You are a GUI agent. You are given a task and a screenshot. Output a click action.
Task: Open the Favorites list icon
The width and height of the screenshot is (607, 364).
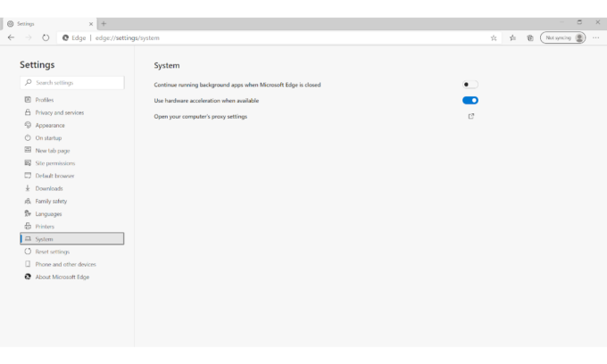click(x=512, y=37)
